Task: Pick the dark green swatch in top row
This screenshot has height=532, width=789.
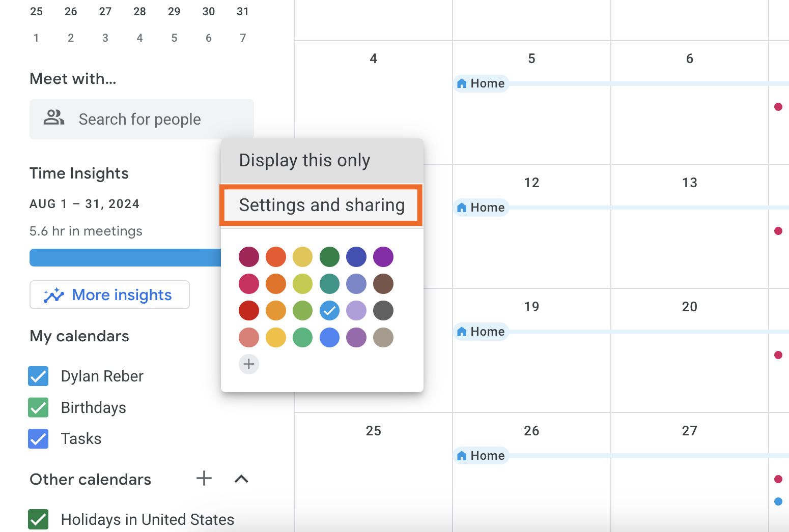Action: click(330, 257)
